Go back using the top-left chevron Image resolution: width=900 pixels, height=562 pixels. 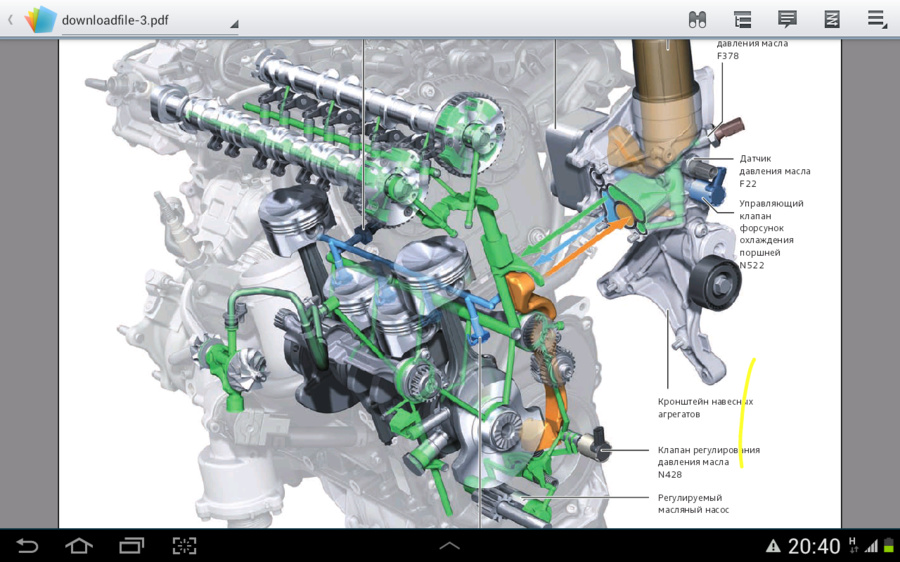10,20
